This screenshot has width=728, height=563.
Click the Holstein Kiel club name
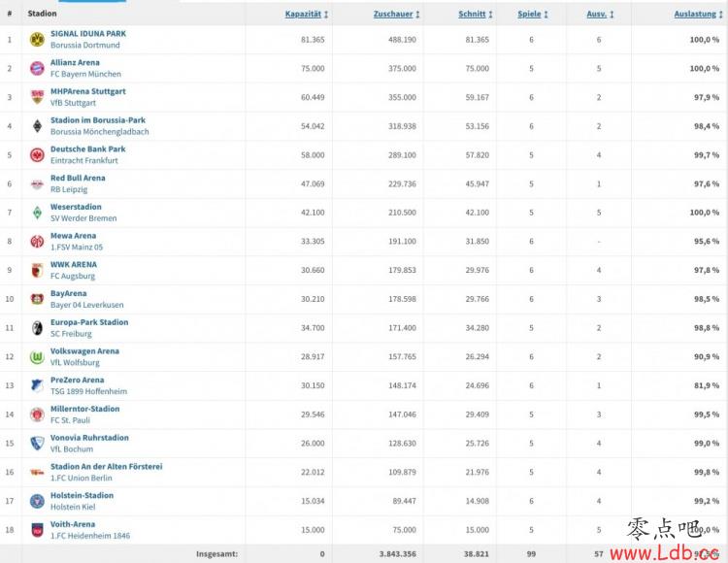[73, 507]
